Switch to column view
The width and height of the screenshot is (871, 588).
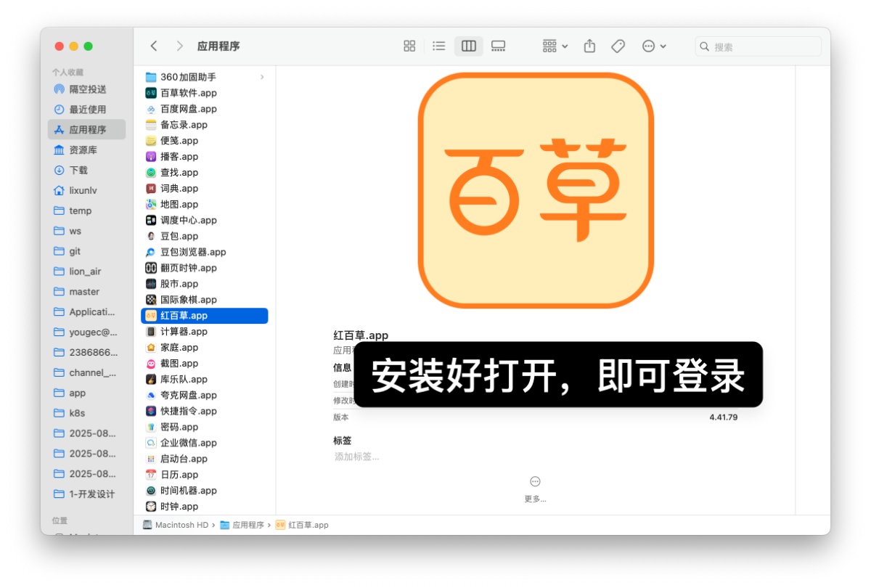click(469, 46)
